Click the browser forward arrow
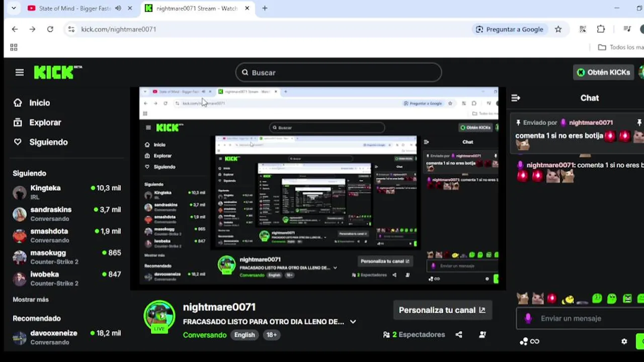The width and height of the screenshot is (644, 362). click(32, 29)
